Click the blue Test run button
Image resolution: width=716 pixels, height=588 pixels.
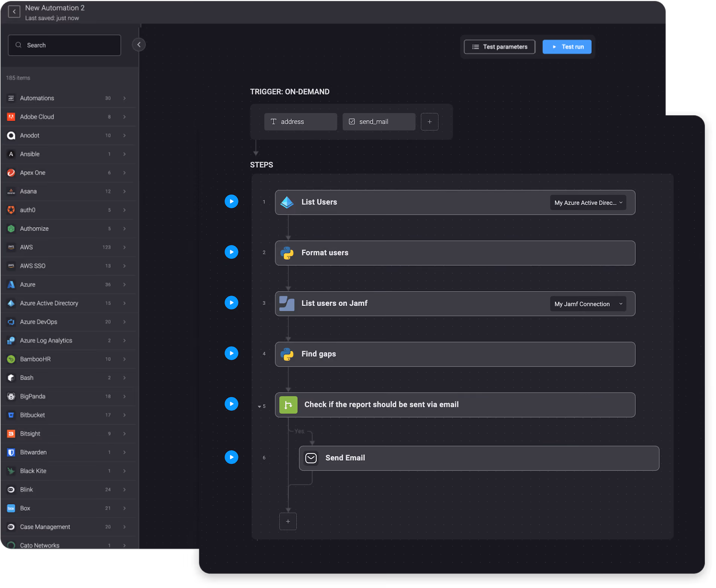click(567, 47)
